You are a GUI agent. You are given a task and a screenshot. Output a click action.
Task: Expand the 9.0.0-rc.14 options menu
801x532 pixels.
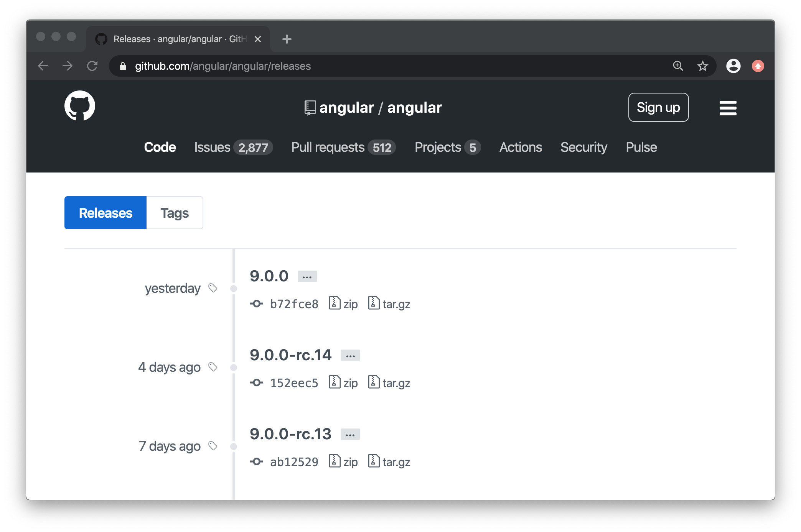click(349, 355)
